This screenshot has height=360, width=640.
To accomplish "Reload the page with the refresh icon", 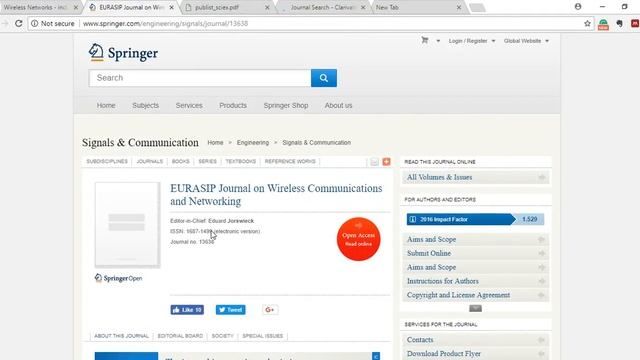I will [18, 24].
